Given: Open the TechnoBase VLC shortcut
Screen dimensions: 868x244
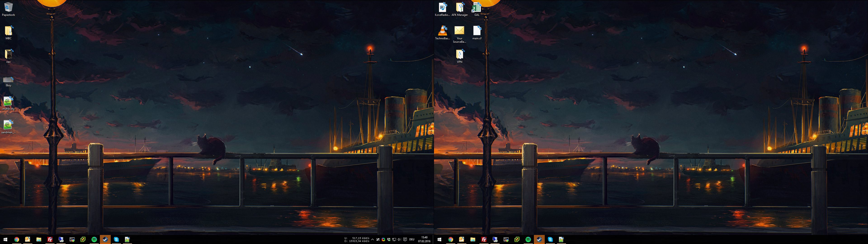Looking at the screenshot, I should (442, 31).
